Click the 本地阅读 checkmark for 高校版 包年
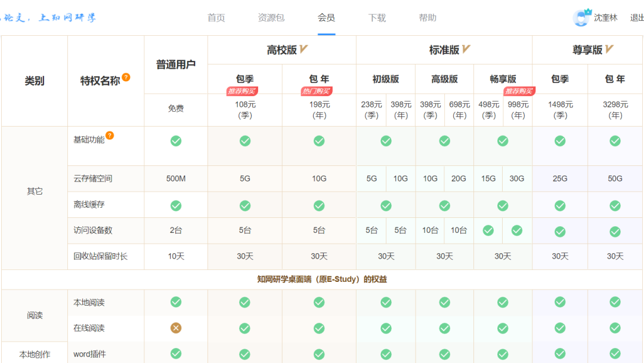The height and width of the screenshot is (363, 644). pos(319,303)
